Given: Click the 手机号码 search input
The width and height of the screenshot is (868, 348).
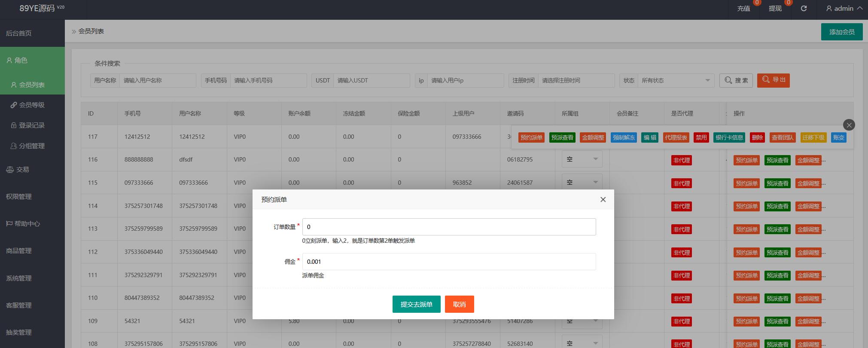Looking at the screenshot, I should coord(268,80).
